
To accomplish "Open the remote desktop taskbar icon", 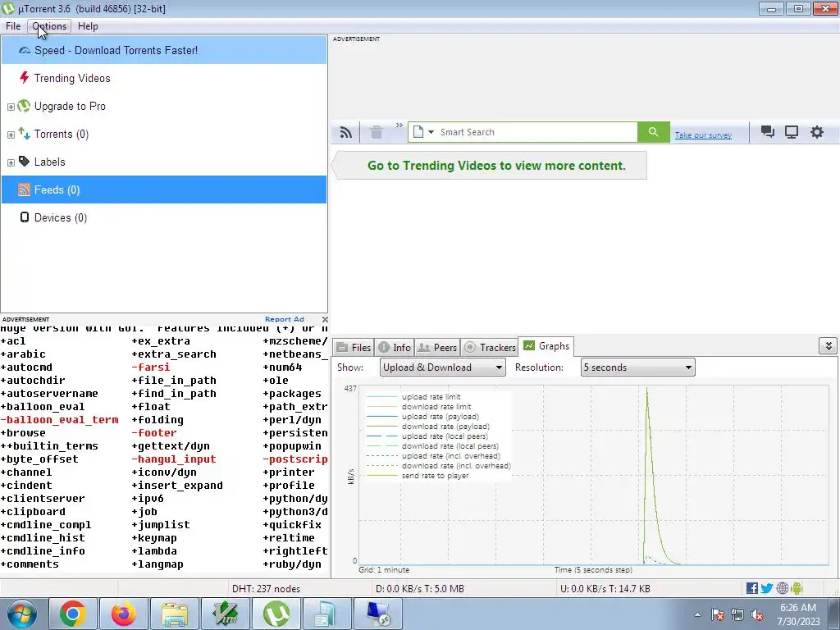I will pos(378,614).
